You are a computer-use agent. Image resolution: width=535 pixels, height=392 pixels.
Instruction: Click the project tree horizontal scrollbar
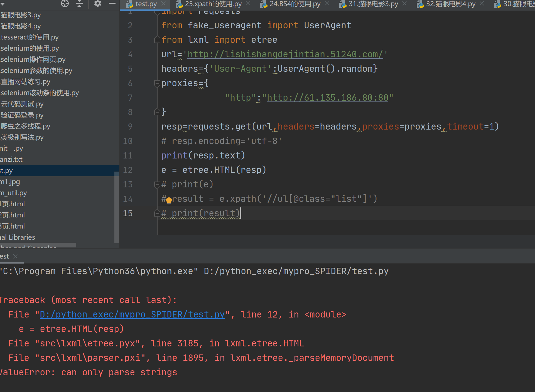tap(38, 245)
